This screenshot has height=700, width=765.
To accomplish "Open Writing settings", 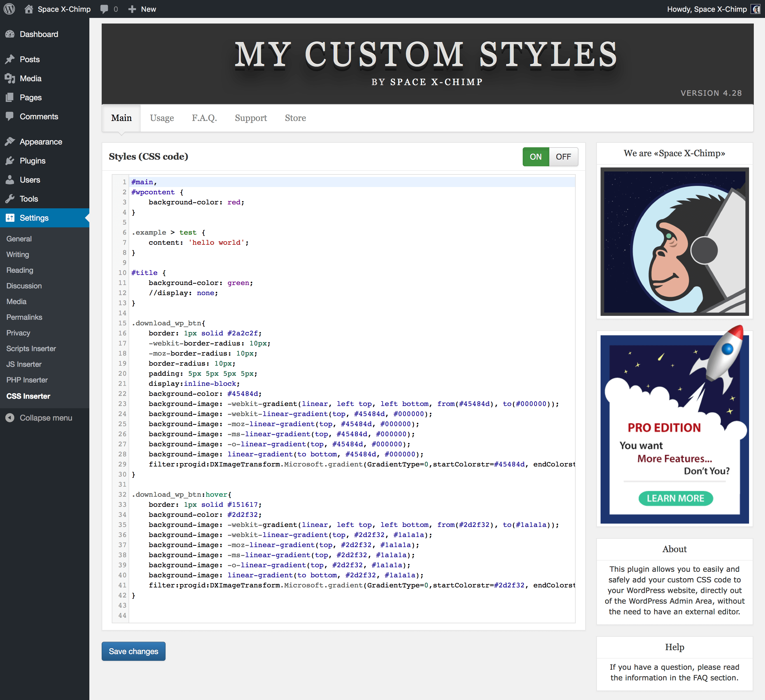I will tap(17, 255).
